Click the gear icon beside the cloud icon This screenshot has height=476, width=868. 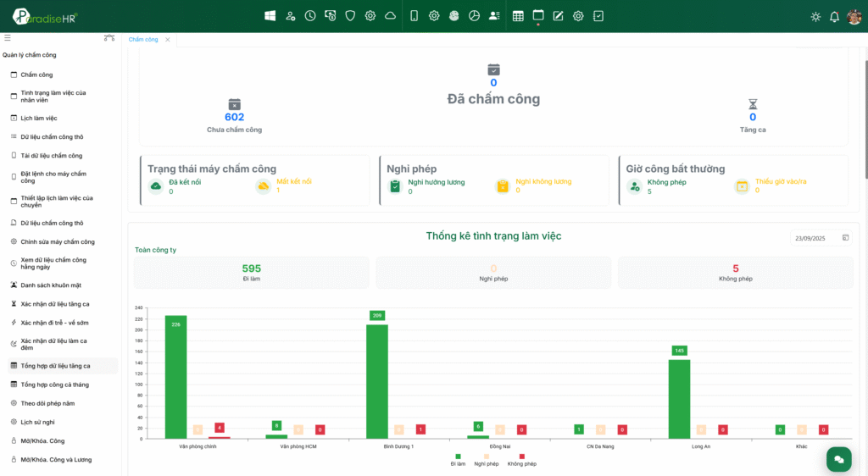[370, 16]
